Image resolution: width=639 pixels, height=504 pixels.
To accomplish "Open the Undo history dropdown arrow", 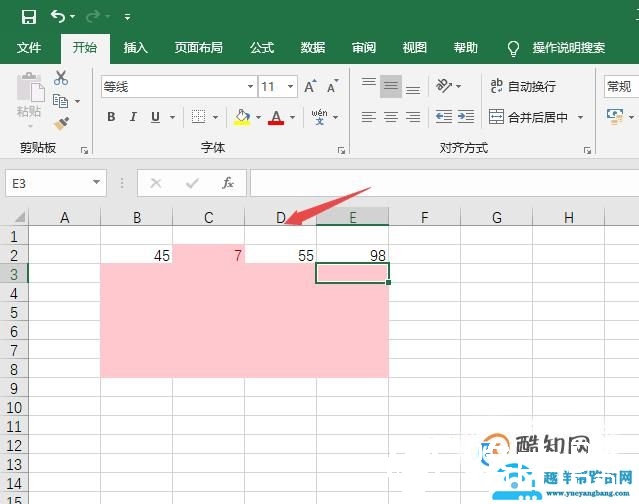I will [73, 17].
